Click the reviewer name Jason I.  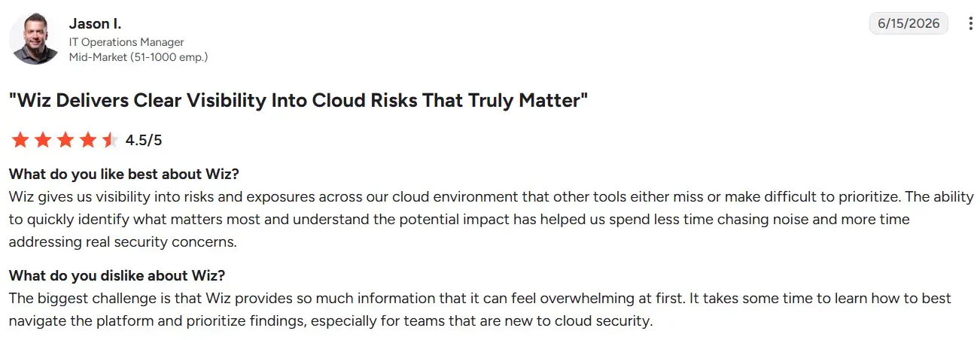point(95,23)
